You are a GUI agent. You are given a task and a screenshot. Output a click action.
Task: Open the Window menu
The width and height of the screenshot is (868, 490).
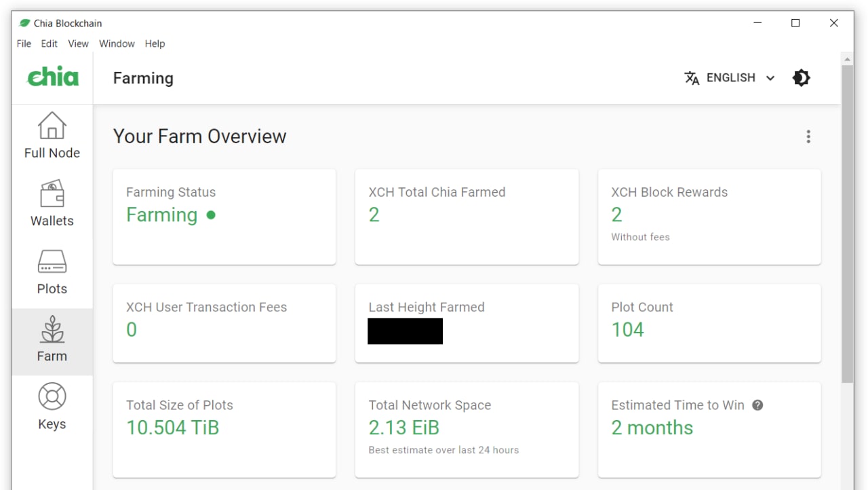[117, 43]
